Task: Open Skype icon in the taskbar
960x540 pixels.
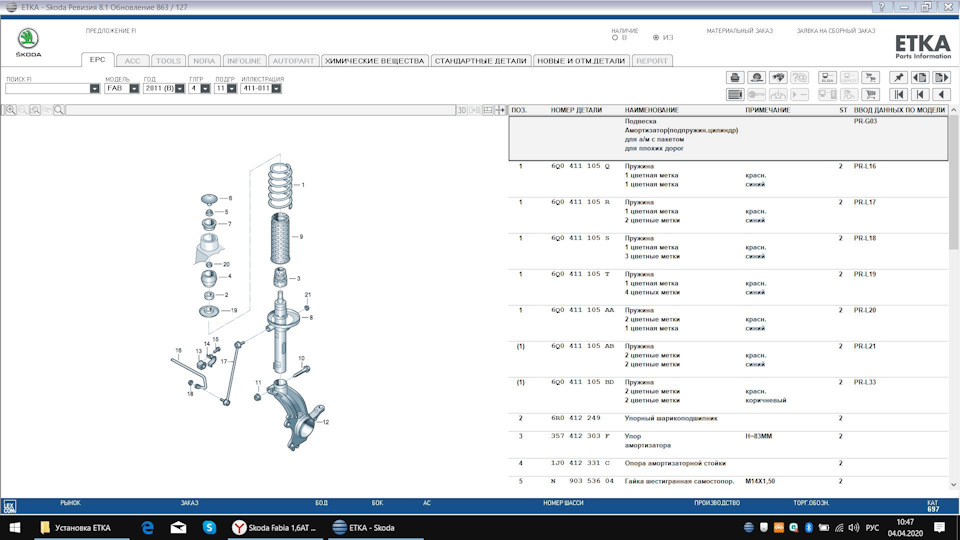Action: (209, 527)
